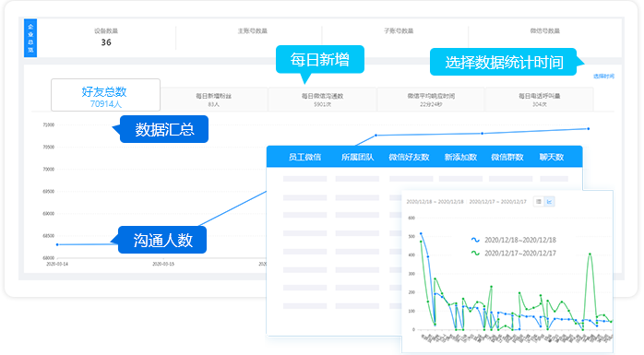
Task: Open the 每日微信沟通数 tab
Action: coord(322,100)
